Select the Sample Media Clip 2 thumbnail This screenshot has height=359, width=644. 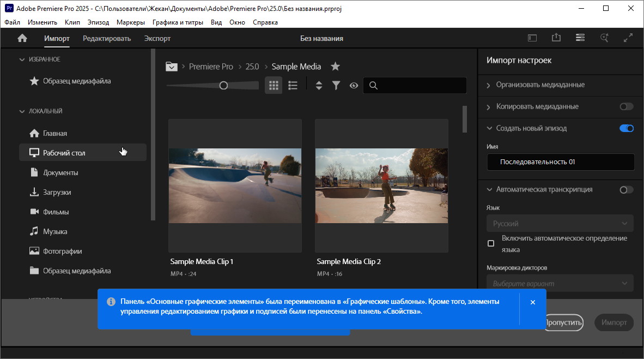pyautogui.click(x=381, y=186)
